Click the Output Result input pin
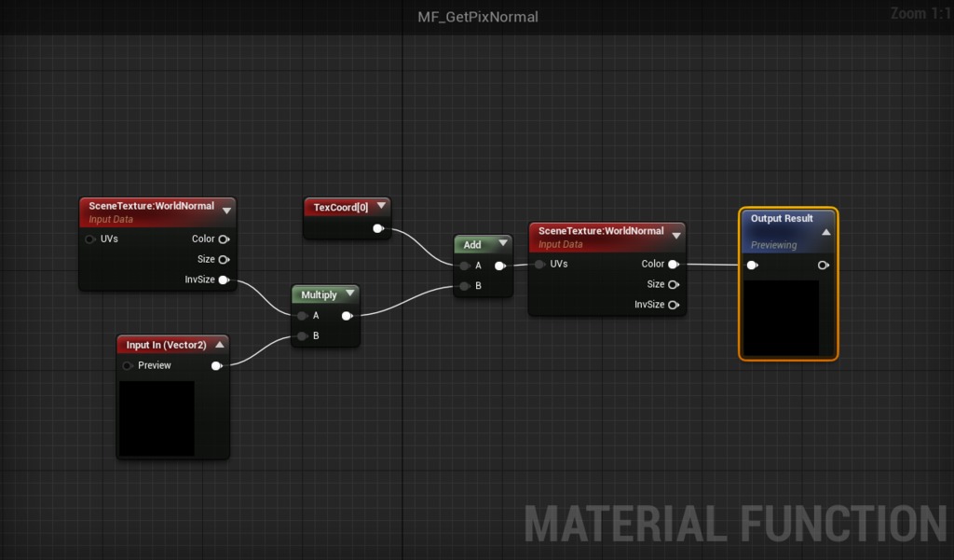 click(753, 265)
